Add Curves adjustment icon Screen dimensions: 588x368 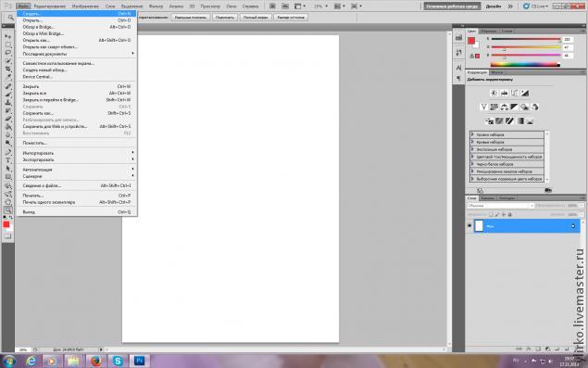tap(515, 93)
